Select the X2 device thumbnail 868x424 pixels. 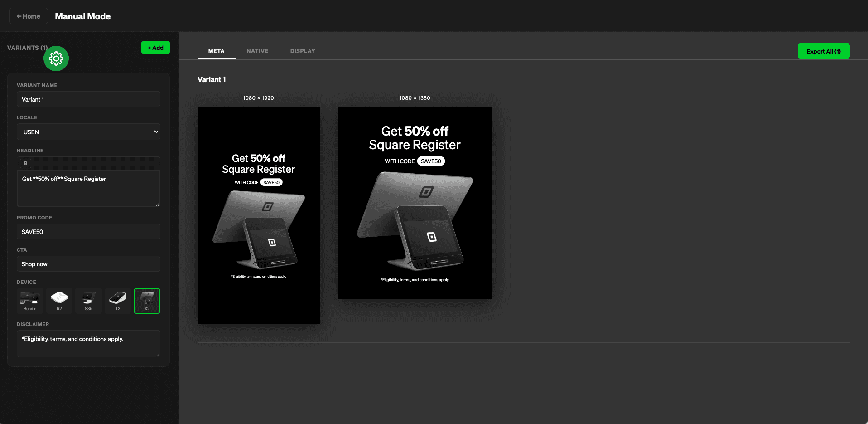tap(147, 301)
